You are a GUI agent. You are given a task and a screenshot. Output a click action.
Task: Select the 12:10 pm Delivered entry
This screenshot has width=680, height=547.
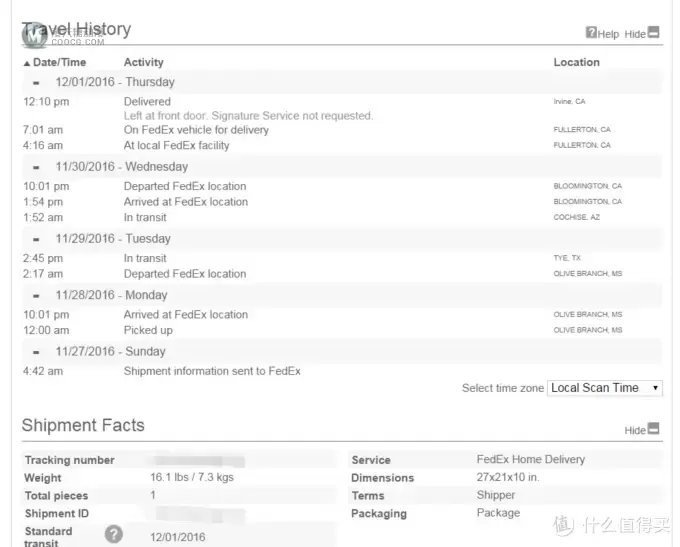coord(147,102)
